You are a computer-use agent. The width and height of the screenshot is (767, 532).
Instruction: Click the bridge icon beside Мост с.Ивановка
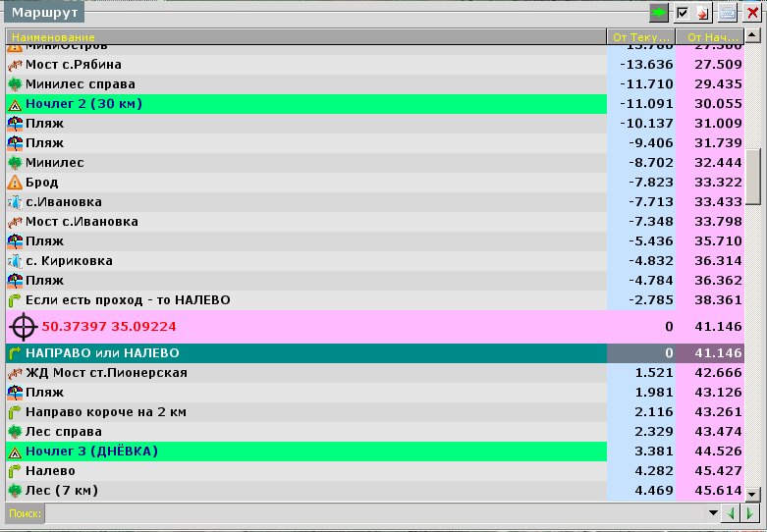point(15,222)
